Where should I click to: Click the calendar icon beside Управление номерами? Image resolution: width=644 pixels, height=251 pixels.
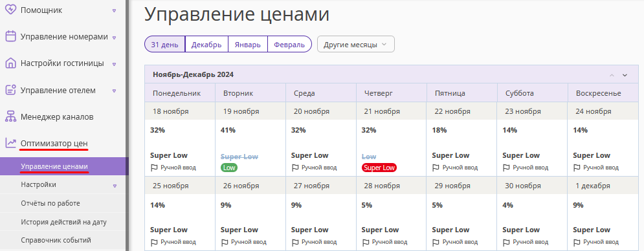coord(10,37)
